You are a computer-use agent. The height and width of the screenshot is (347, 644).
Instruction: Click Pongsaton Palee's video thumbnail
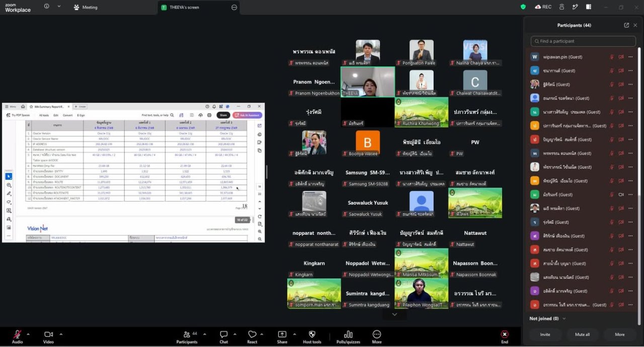coord(421,52)
